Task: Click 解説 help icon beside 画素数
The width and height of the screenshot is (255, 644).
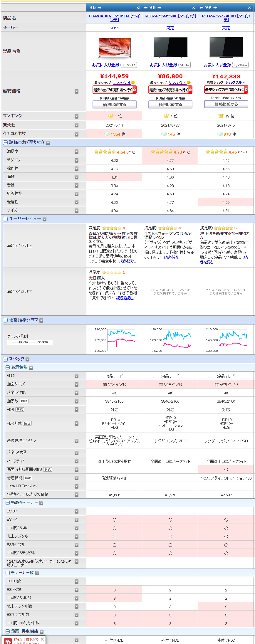Action: pos(24,401)
